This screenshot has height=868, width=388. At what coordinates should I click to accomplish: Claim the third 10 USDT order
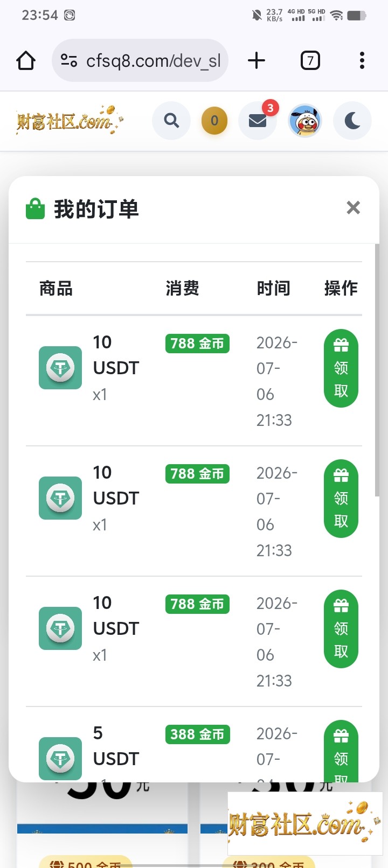point(341,629)
